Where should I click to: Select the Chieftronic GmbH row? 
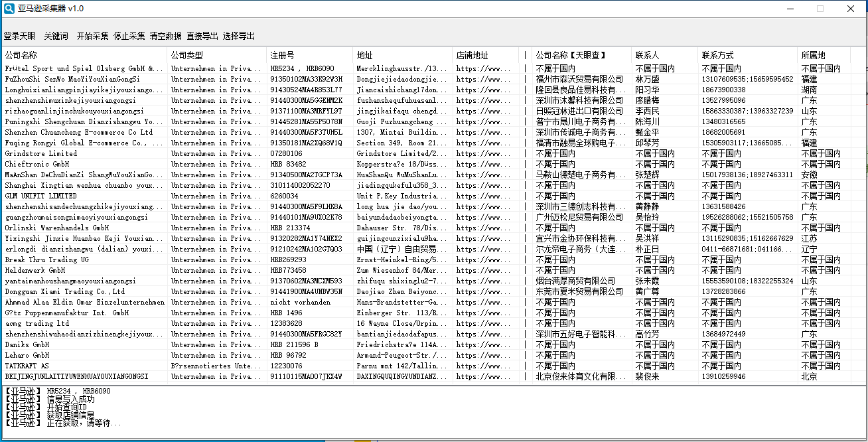point(427,164)
